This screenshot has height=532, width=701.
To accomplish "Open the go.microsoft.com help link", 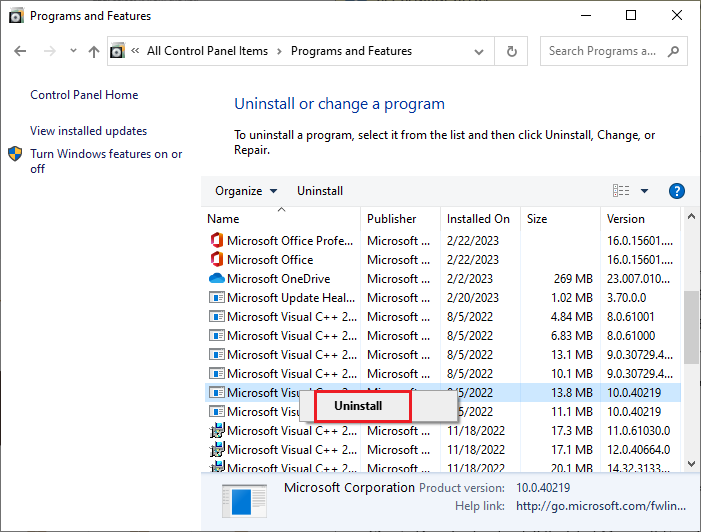I will click(601, 506).
